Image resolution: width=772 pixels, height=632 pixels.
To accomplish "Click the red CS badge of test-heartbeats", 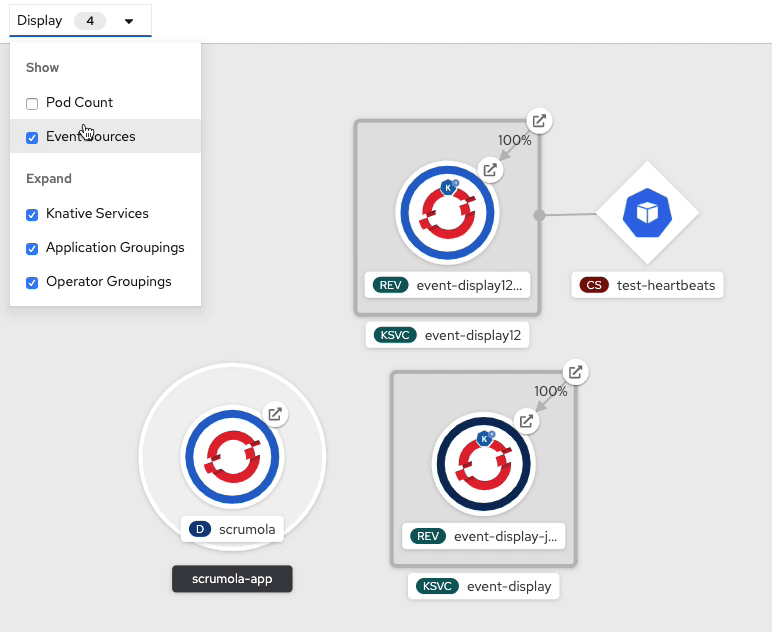I will (x=594, y=285).
